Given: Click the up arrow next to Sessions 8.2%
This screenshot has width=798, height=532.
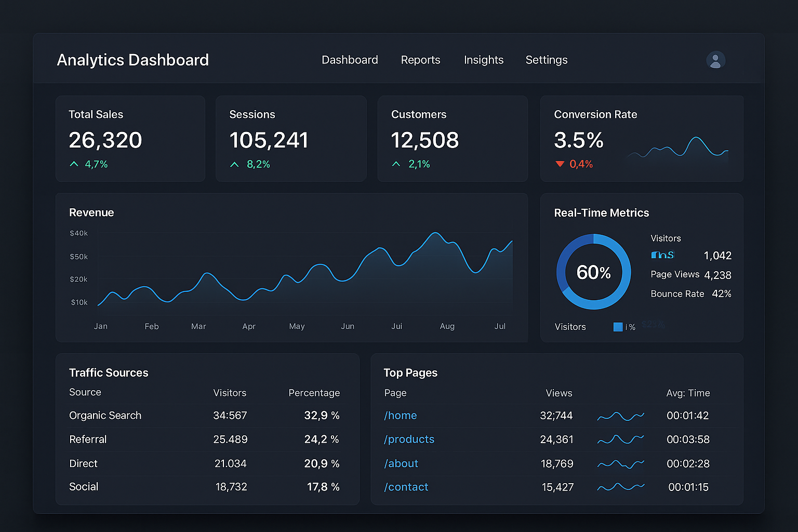Looking at the screenshot, I should (234, 164).
